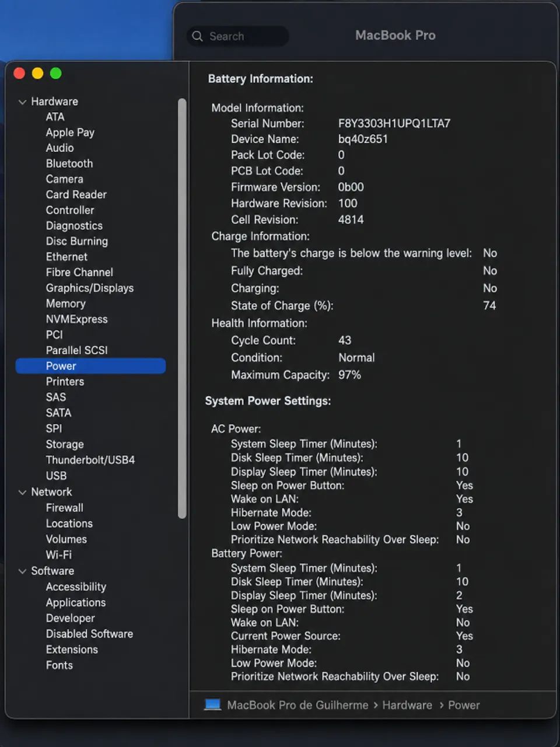Open Firewall under Network
The image size is (560, 747).
(x=64, y=508)
